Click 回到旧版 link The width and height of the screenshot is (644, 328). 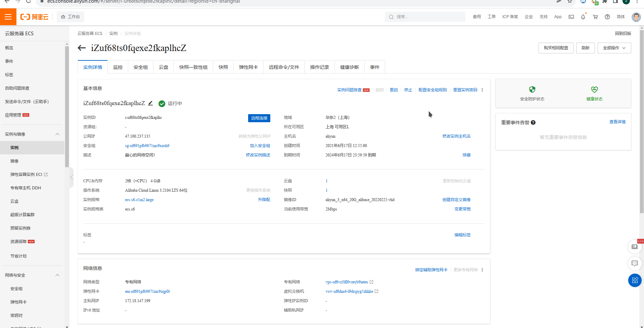(623, 34)
